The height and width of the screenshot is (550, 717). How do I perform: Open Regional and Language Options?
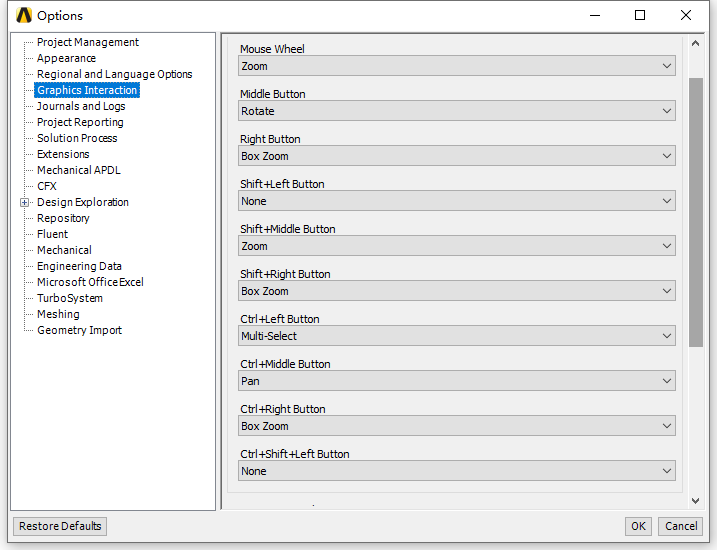coord(114,74)
